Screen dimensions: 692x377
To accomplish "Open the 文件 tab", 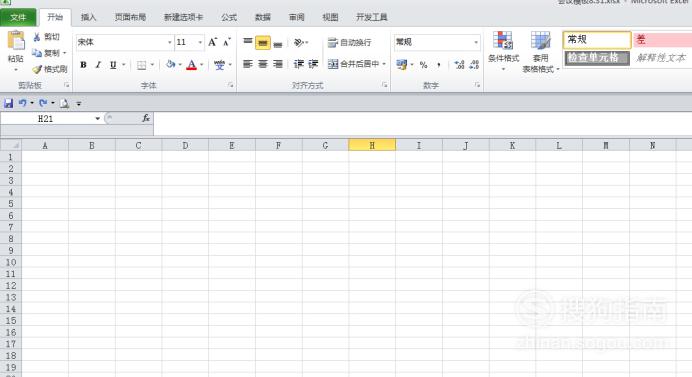I will (x=18, y=17).
